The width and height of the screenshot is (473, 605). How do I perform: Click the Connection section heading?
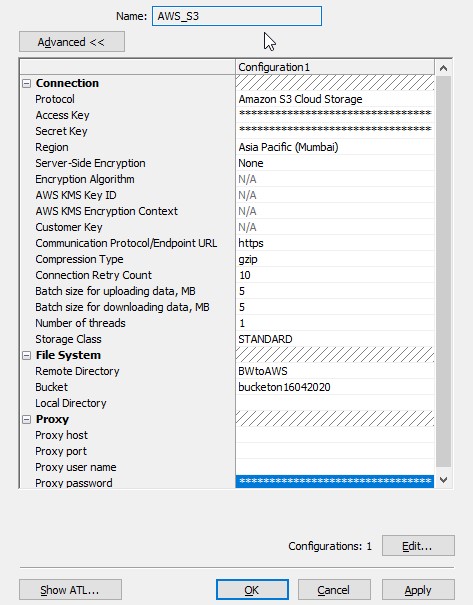pyautogui.click(x=67, y=83)
